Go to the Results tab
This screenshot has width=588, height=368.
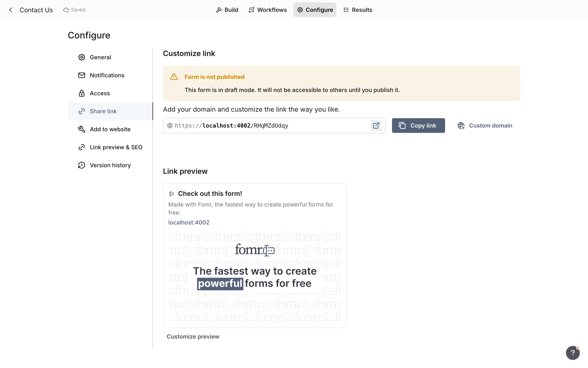click(x=358, y=10)
